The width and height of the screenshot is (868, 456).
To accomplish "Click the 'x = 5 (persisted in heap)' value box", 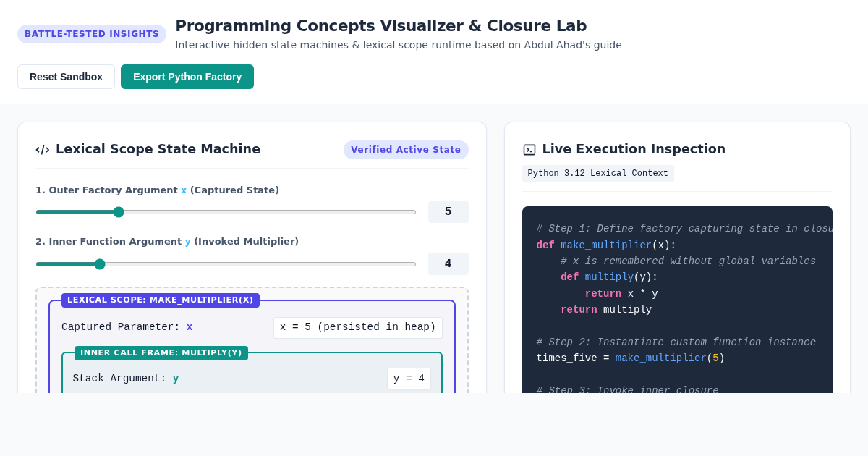I will [x=358, y=327].
